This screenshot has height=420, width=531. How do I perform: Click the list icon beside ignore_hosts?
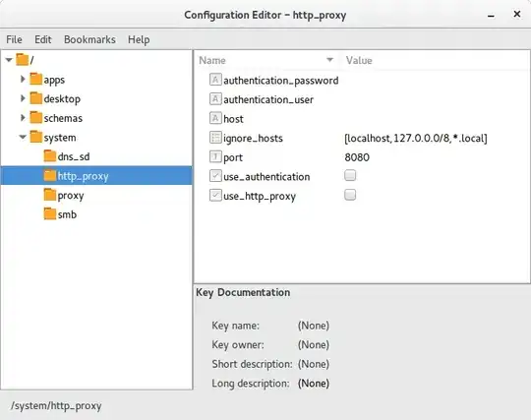[x=215, y=138]
